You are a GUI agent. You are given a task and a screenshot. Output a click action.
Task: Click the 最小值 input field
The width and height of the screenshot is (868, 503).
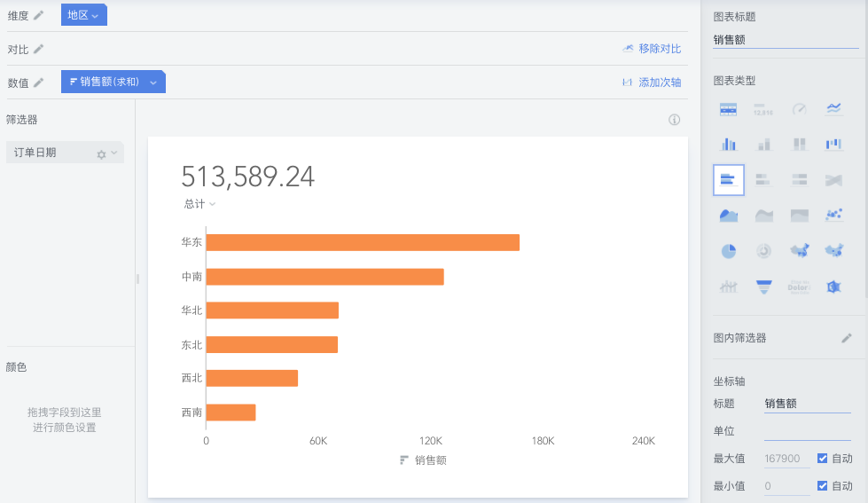point(786,486)
